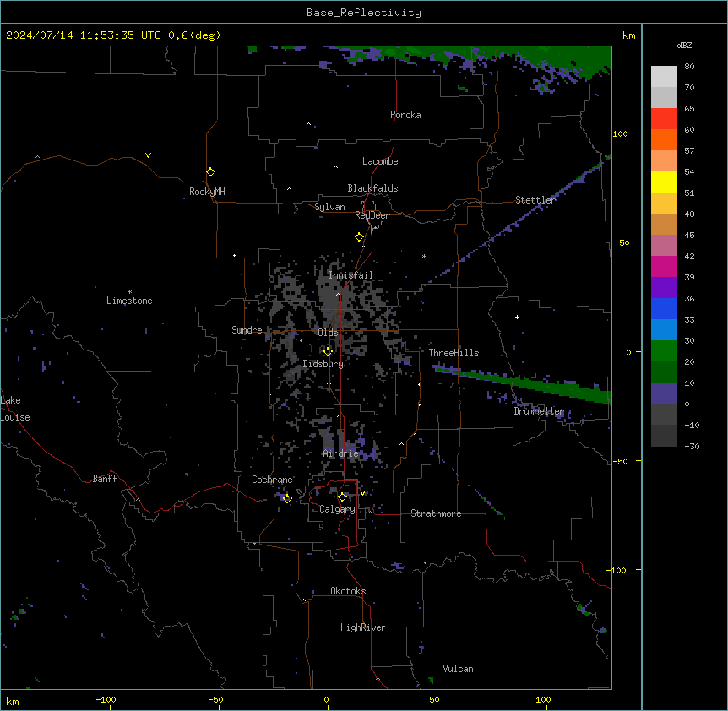
Task: Click the Drumheller town label
Action: pos(539,411)
